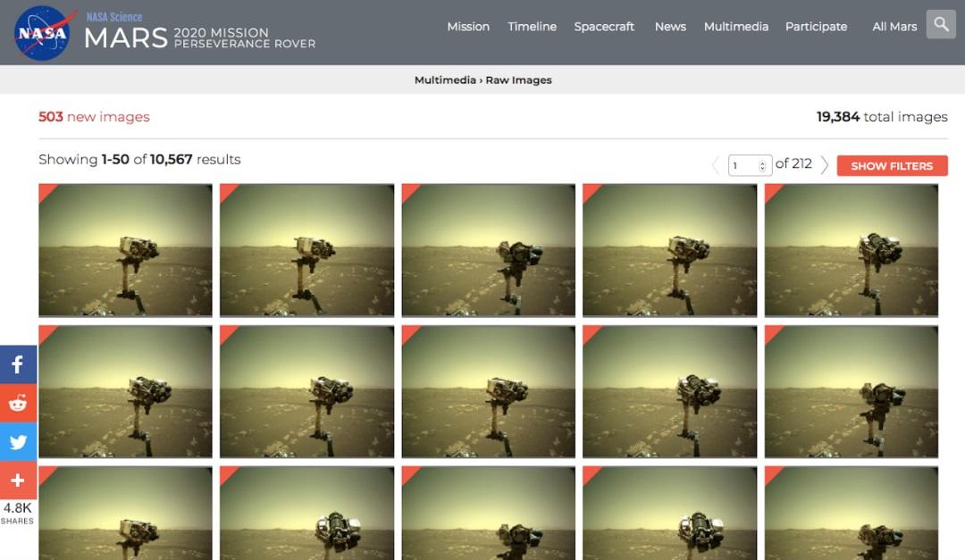The width and height of the screenshot is (965, 560).
Task: Open fourth thumbnail in third row
Action: pos(669,514)
